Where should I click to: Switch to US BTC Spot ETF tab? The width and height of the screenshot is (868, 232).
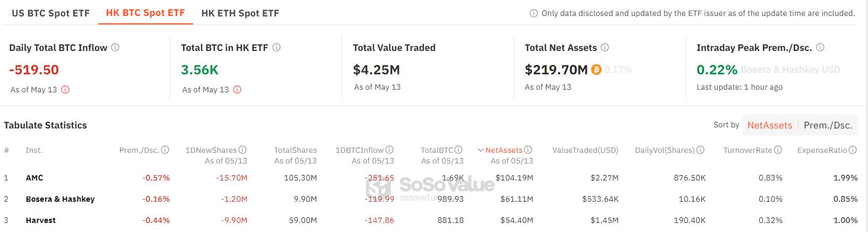coord(51,13)
